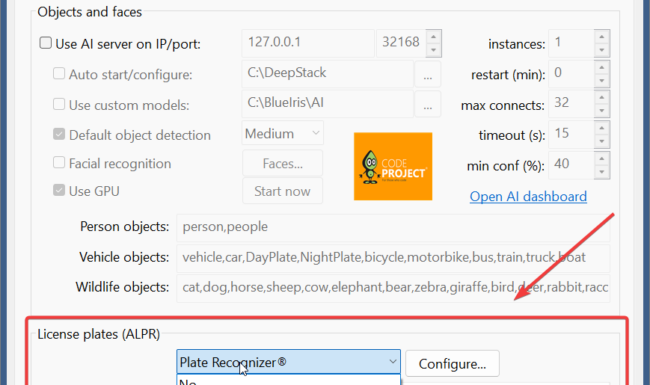
Task: Click the Faces... button
Action: point(282,164)
